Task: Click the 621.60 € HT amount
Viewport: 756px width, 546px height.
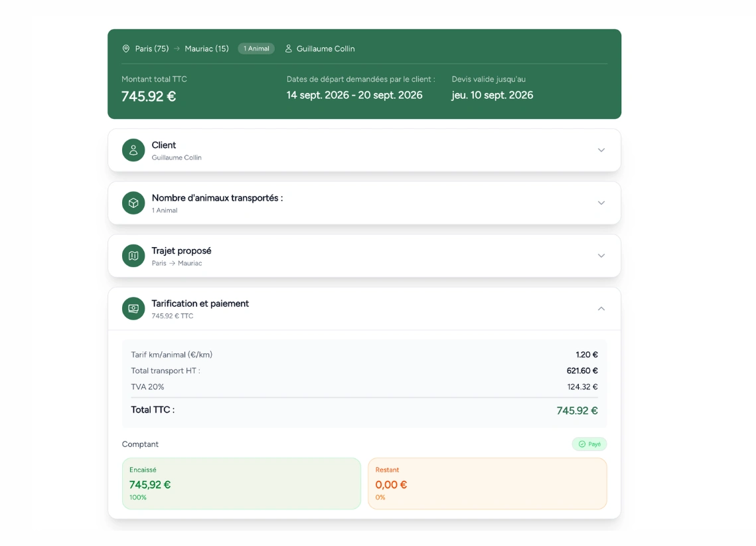Action: coord(582,371)
